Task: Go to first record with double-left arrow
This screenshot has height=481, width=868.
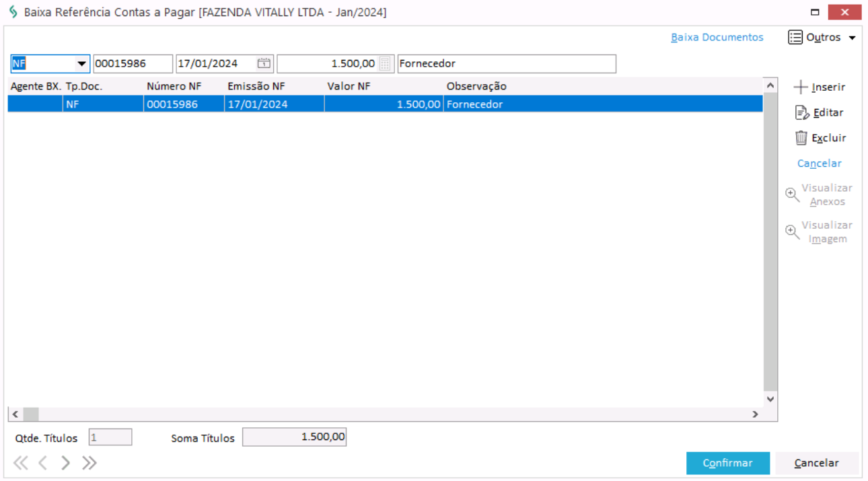Action: click(21, 463)
